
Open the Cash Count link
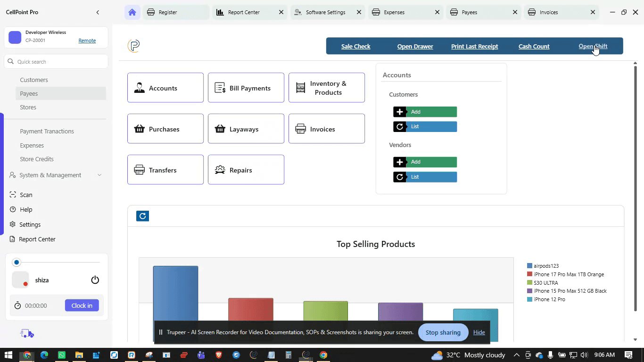tap(534, 46)
